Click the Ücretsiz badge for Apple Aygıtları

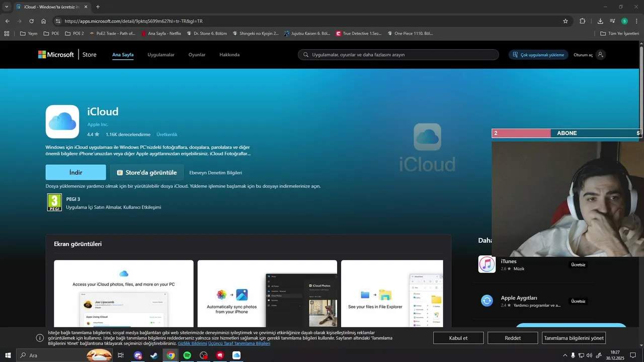click(x=578, y=301)
